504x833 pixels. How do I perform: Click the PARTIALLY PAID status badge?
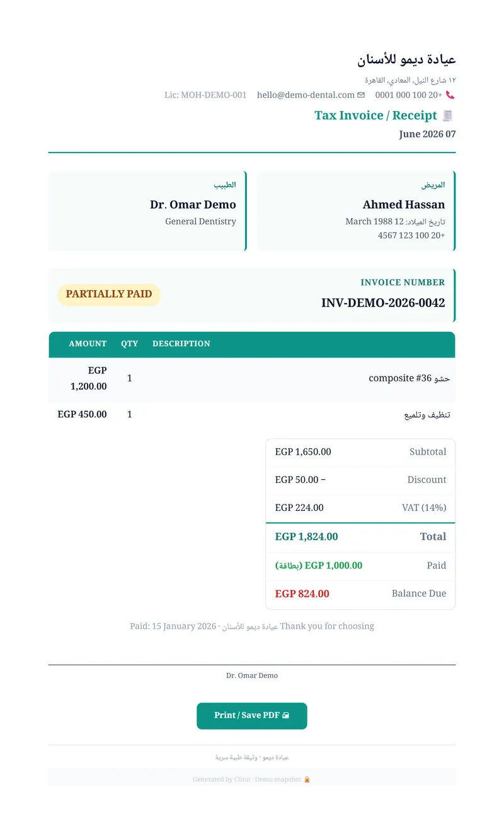click(109, 294)
